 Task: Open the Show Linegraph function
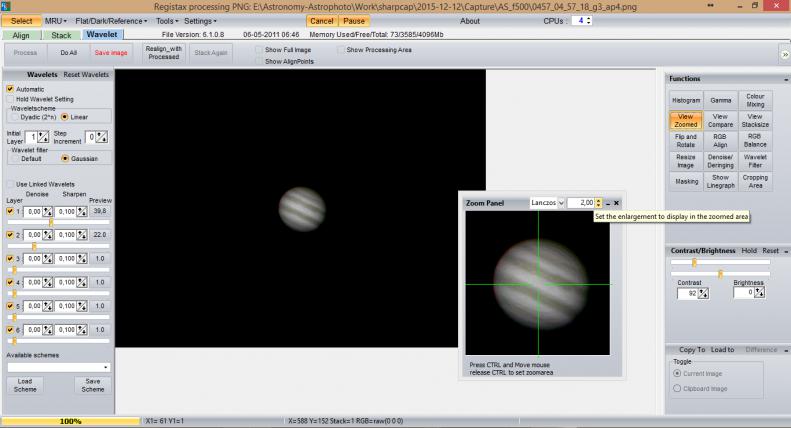(720, 182)
